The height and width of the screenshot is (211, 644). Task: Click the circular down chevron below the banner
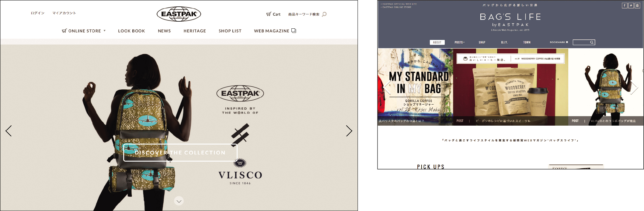(x=179, y=201)
